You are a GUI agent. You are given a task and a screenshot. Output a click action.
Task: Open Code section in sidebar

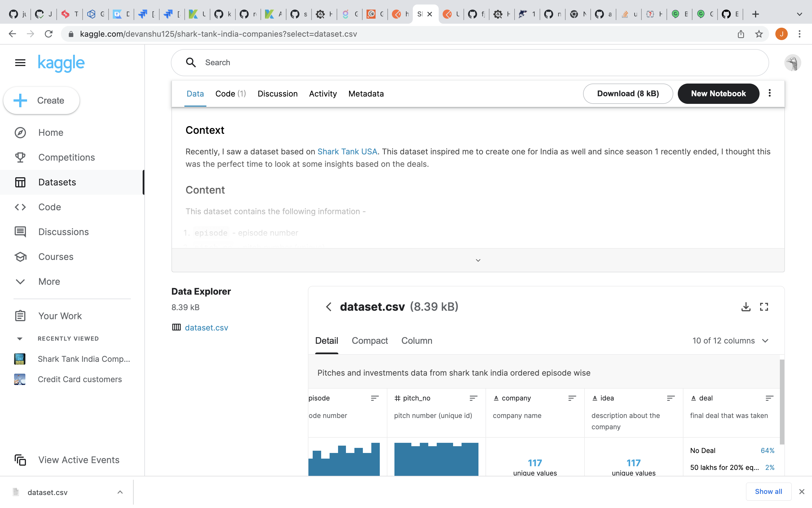pyautogui.click(x=72, y=207)
